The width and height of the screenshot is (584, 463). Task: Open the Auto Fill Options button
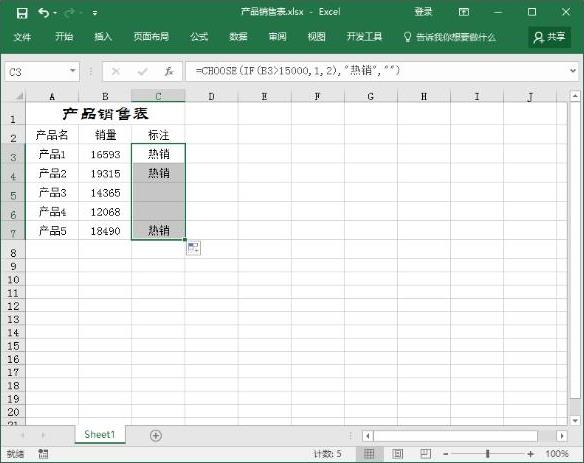(x=193, y=248)
